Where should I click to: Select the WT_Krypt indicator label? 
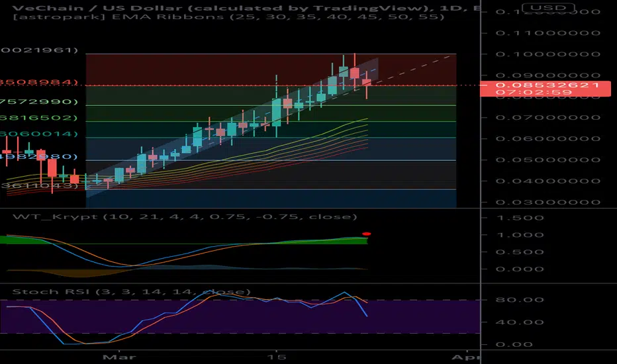[x=185, y=217]
